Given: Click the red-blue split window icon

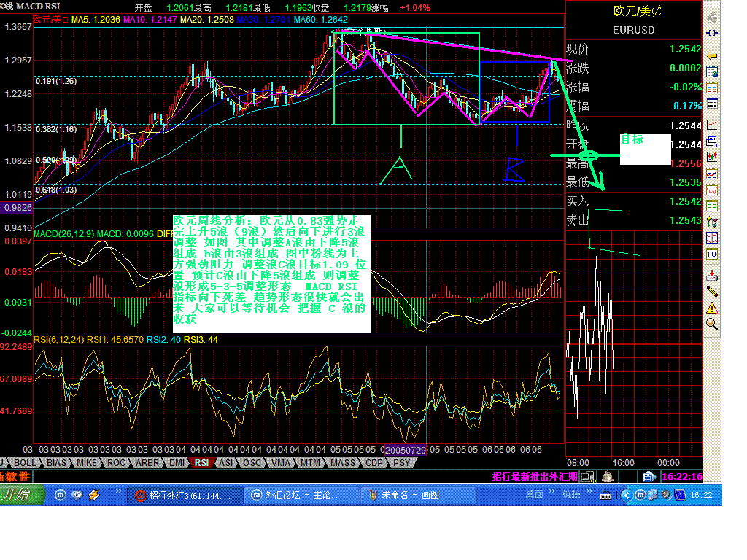Looking at the screenshot, I should pos(712,238).
